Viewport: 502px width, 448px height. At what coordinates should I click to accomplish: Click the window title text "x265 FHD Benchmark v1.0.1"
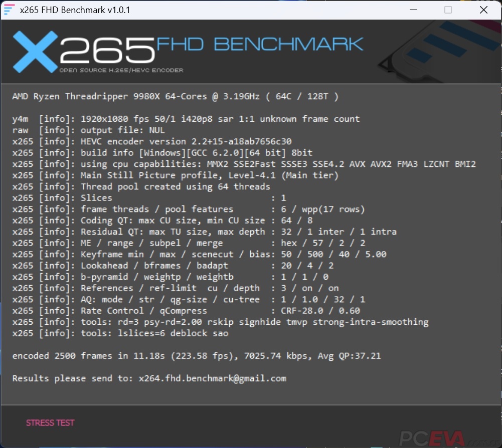[x=75, y=10]
